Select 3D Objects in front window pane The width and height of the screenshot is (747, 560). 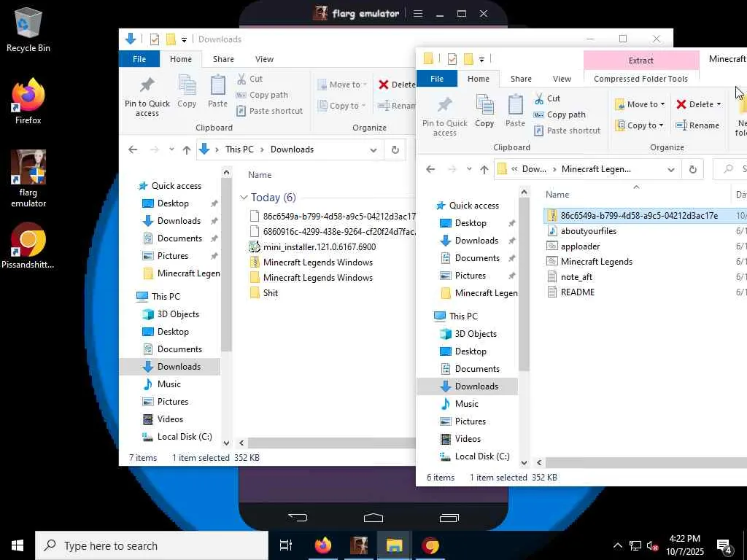(476, 334)
